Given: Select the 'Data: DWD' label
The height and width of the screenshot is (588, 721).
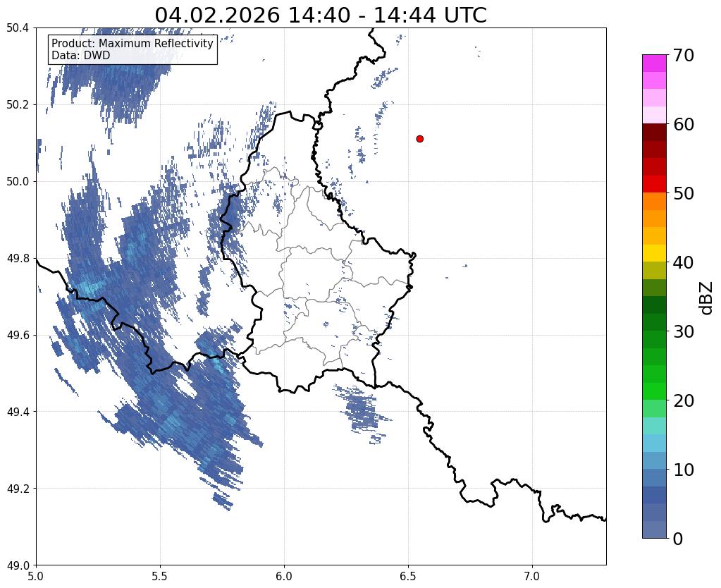Looking at the screenshot, I should pyautogui.click(x=81, y=56).
